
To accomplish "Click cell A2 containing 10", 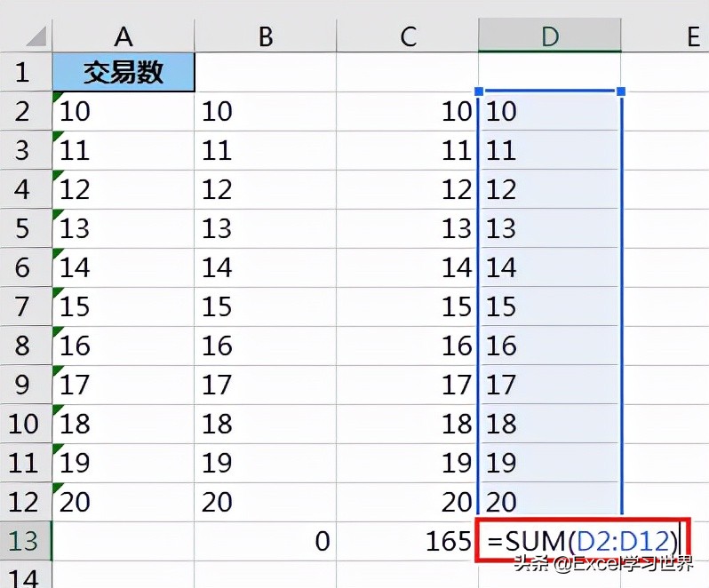I will click(123, 111).
